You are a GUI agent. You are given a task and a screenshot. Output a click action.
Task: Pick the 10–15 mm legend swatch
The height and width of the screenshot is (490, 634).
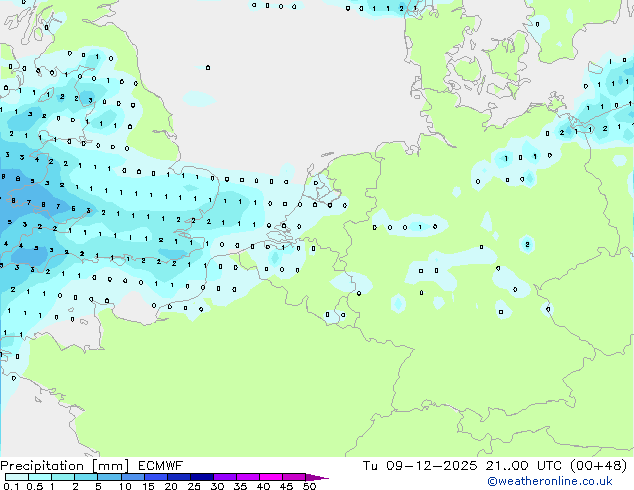click(132, 477)
